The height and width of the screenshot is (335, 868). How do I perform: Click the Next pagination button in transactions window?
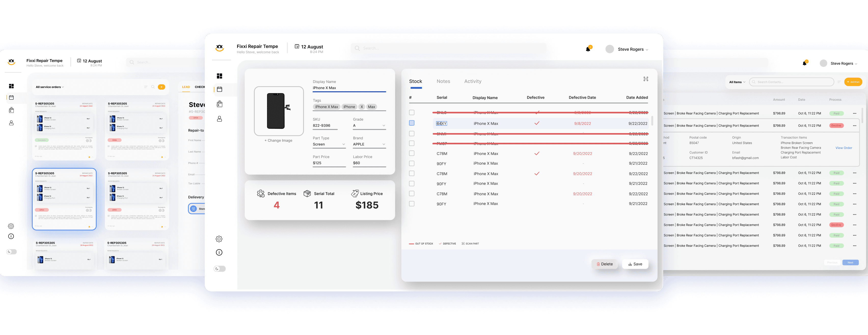tap(850, 262)
